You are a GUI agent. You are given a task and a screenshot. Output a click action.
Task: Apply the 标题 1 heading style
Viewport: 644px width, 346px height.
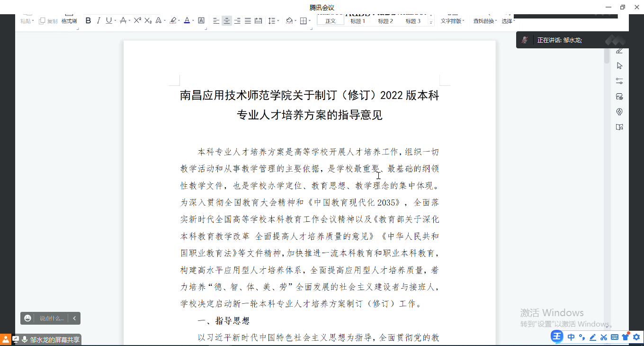[358, 21]
